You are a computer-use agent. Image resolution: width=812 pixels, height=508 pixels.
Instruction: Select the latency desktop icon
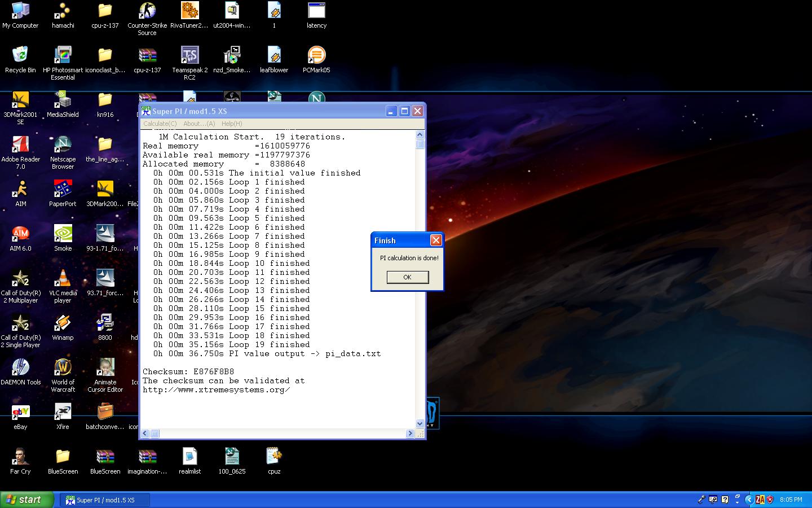316,15
